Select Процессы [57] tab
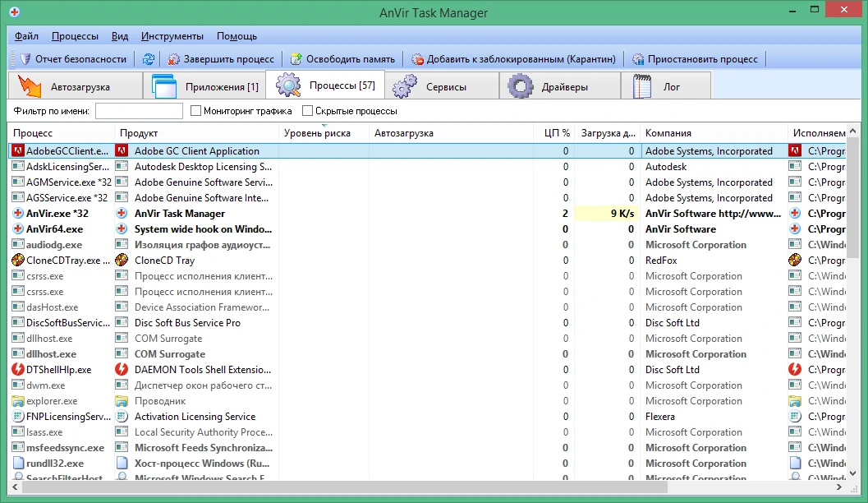868x503 pixels. pyautogui.click(x=325, y=85)
